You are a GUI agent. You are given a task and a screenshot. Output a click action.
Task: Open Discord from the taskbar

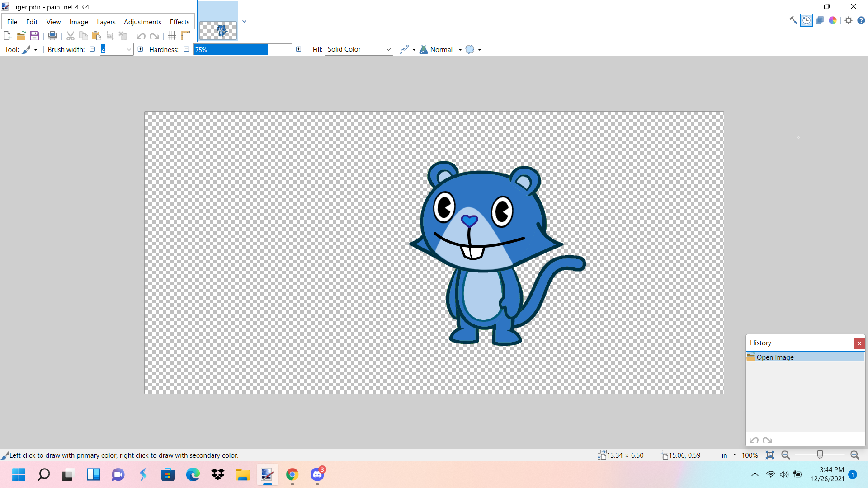(317, 474)
